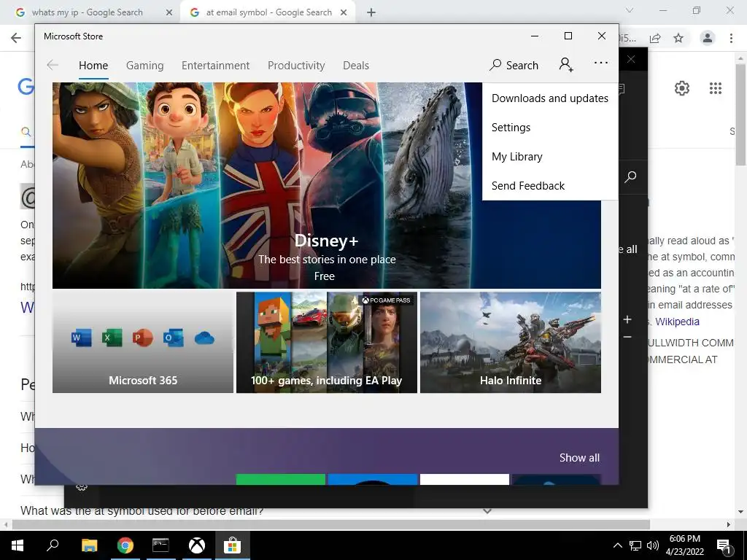Click the Store Search button
This screenshot has width=747, height=560.
pyautogui.click(x=514, y=65)
